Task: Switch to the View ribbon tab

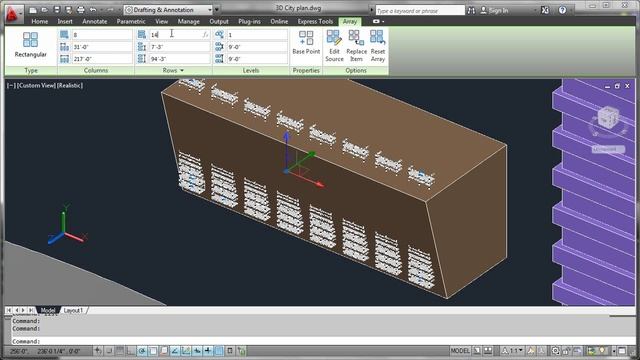Action: [161, 21]
